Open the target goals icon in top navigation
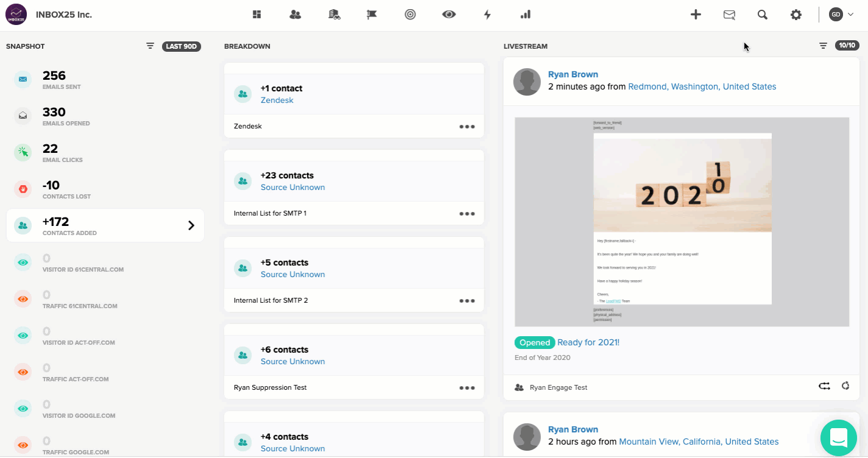This screenshot has width=868, height=458. point(411,15)
